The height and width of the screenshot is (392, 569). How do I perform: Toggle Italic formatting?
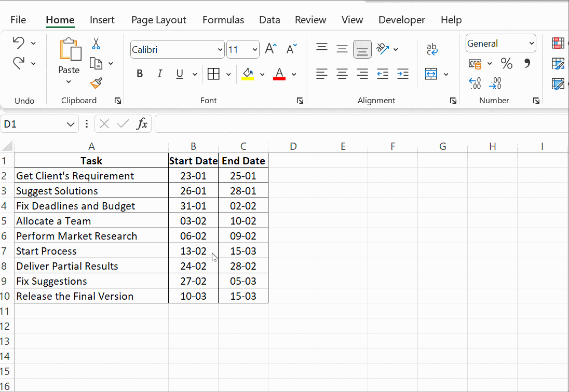click(x=159, y=74)
